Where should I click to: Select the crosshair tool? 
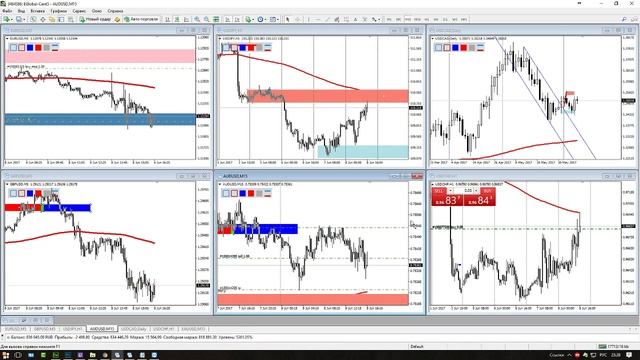point(298,19)
